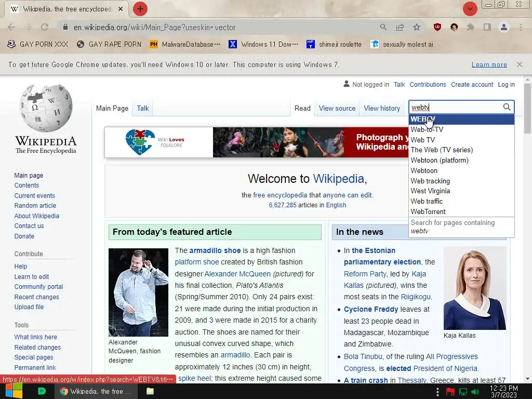Select the Web-to-TV suggestion
Image resolution: width=532 pixels, height=399 pixels.
point(461,129)
